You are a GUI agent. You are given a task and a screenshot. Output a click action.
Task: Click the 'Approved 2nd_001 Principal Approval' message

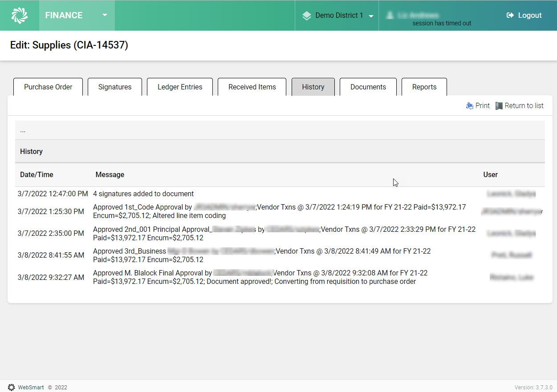pyautogui.click(x=284, y=233)
